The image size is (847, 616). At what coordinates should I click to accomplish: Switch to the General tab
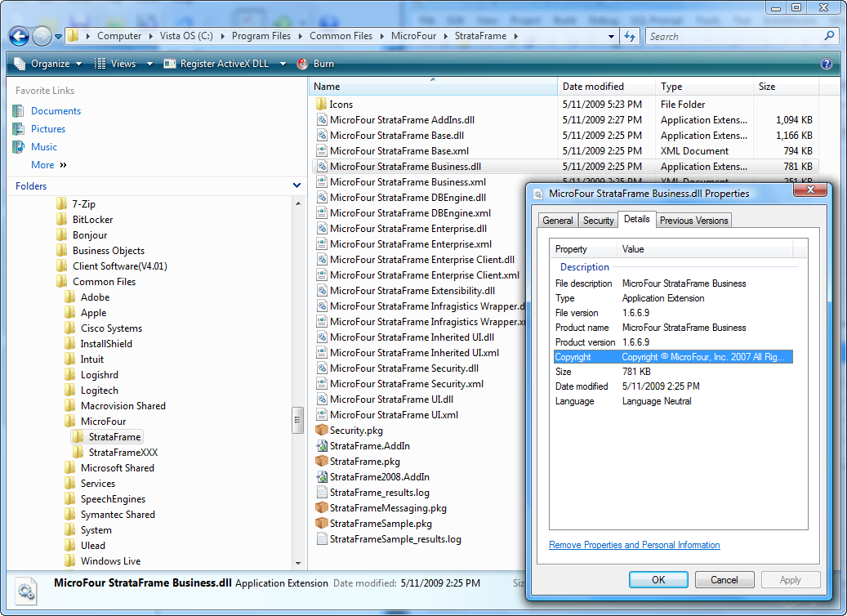[x=558, y=221]
